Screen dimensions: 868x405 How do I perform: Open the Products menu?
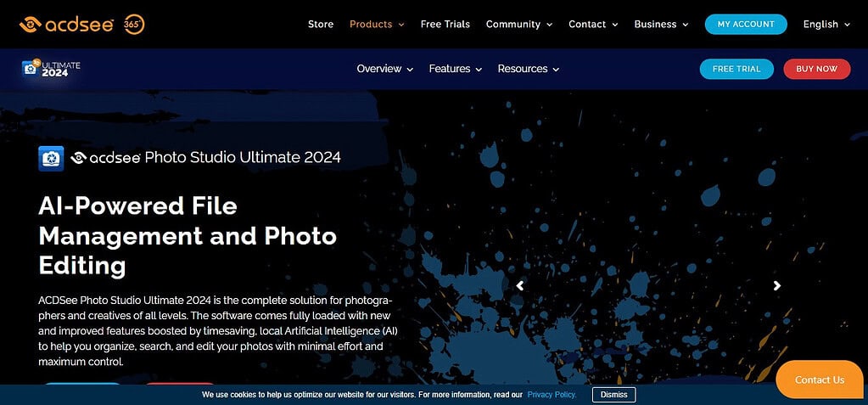click(x=377, y=25)
